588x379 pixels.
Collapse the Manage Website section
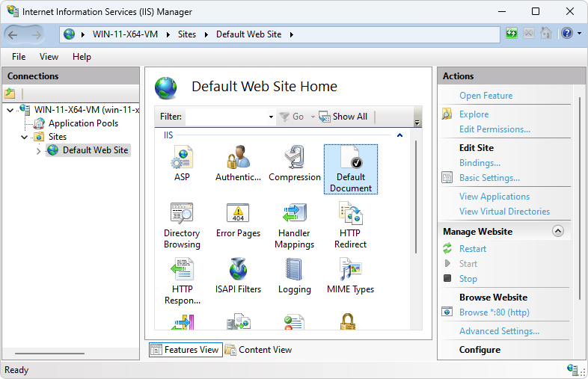click(x=558, y=232)
